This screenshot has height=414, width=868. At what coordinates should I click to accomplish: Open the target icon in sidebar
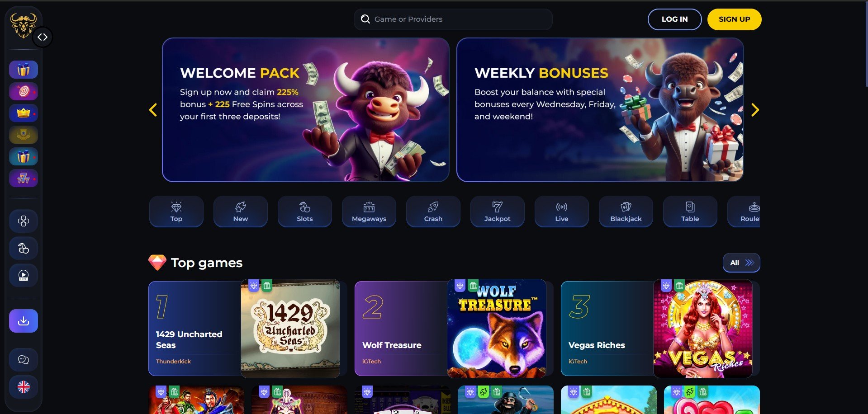point(24,91)
